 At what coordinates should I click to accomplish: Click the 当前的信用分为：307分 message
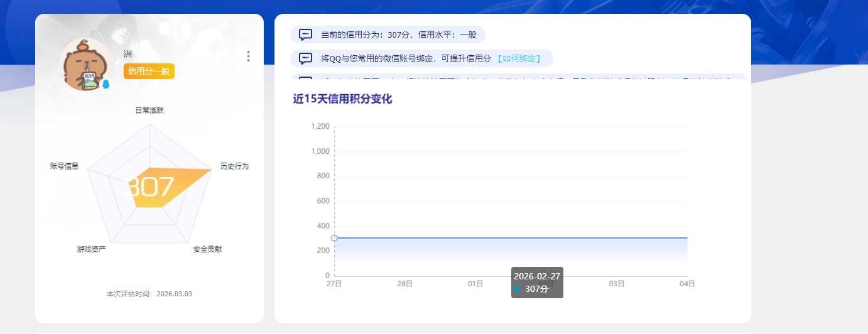(x=388, y=35)
